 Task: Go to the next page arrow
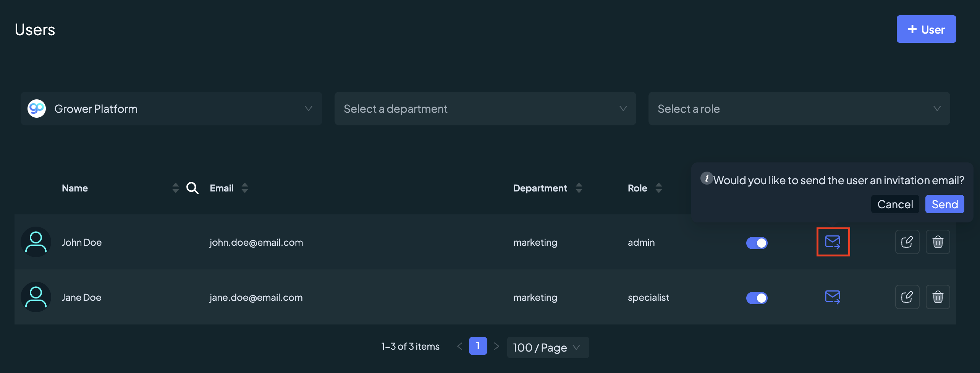pyautogui.click(x=496, y=346)
